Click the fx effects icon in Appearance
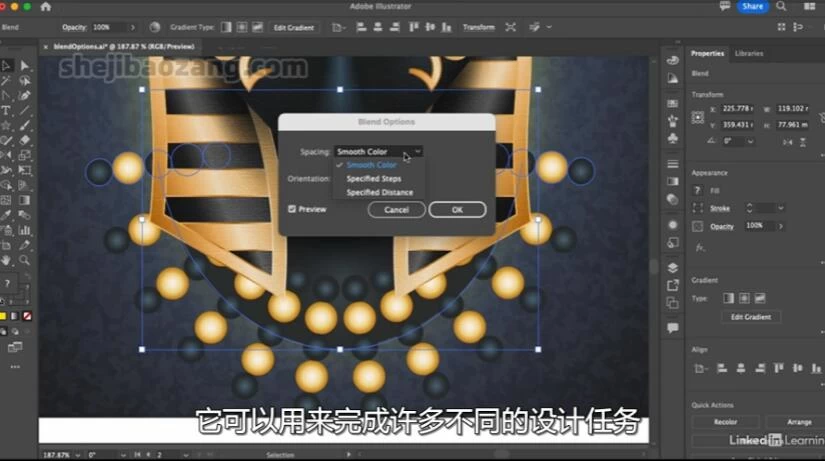The image size is (825, 461). [x=700, y=245]
